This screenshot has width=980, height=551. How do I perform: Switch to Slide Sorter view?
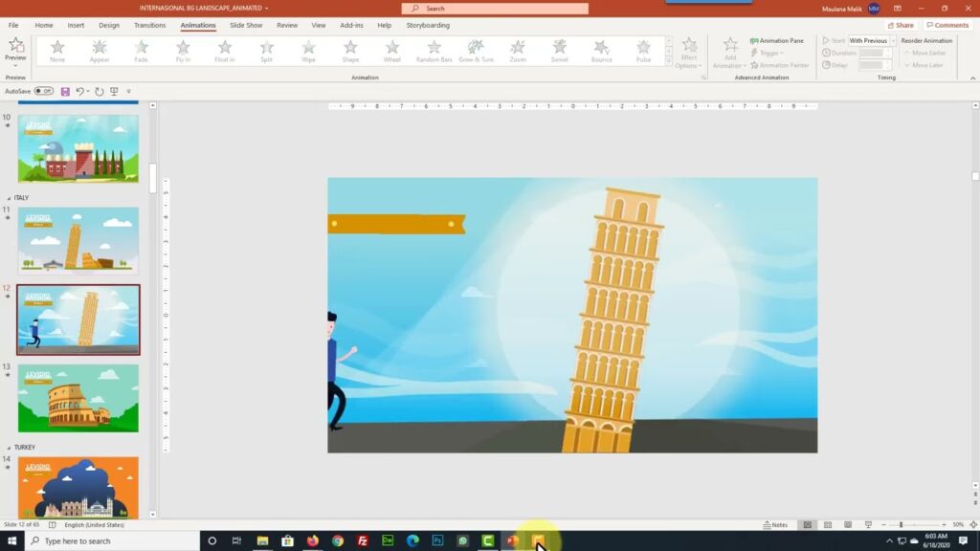pos(828,525)
